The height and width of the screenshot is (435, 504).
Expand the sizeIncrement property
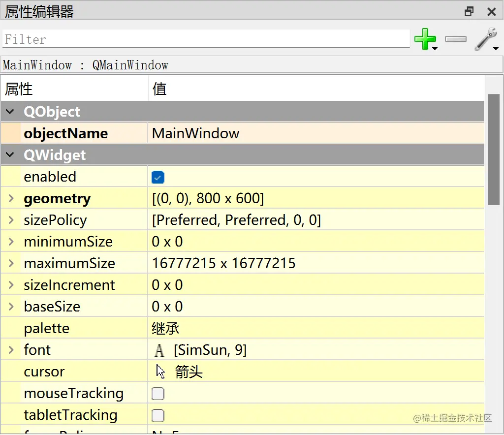click(11, 285)
